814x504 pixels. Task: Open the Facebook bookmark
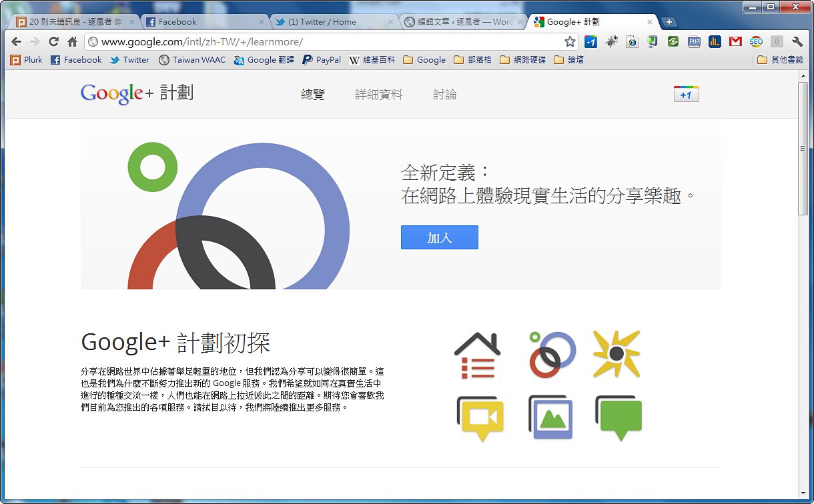click(77, 59)
